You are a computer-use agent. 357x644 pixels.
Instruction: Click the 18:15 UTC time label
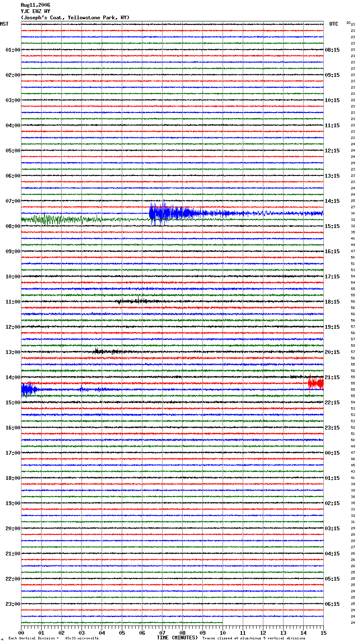pyautogui.click(x=332, y=302)
